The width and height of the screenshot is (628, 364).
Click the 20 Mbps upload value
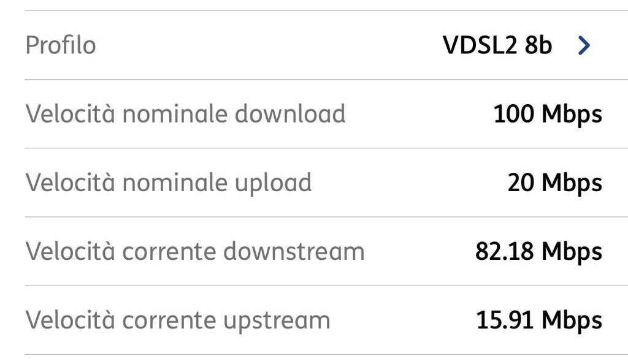554,183
